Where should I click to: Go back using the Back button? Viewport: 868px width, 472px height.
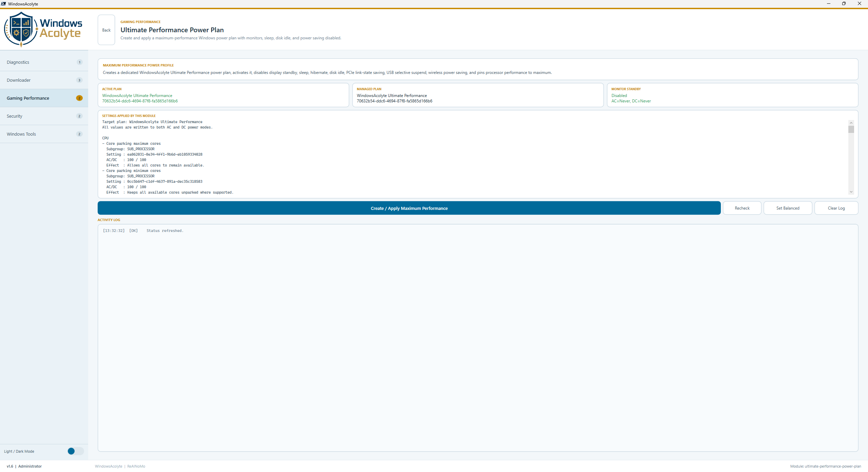point(106,30)
